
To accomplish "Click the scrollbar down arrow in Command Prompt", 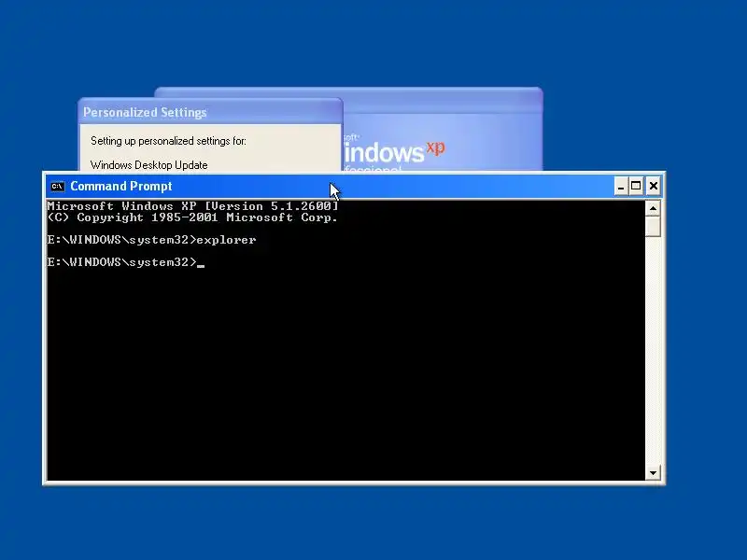I will coord(653,472).
